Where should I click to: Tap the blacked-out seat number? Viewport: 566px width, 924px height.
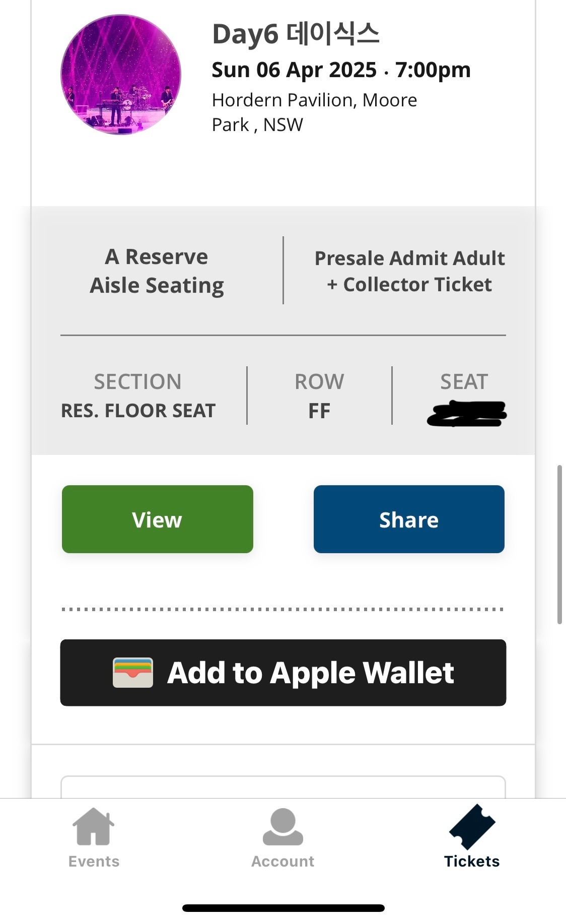coord(466,414)
